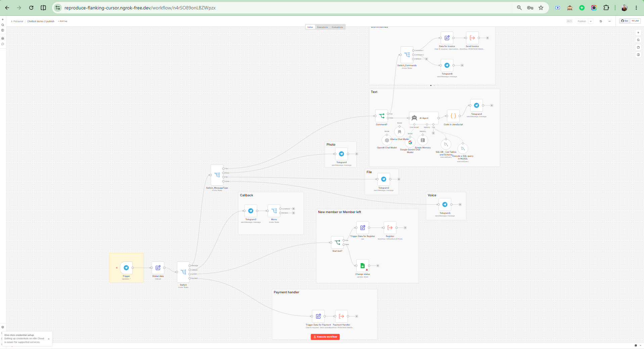Viewport: 644px width, 349px height.
Task: Go back in browser history
Action: pos(7,8)
